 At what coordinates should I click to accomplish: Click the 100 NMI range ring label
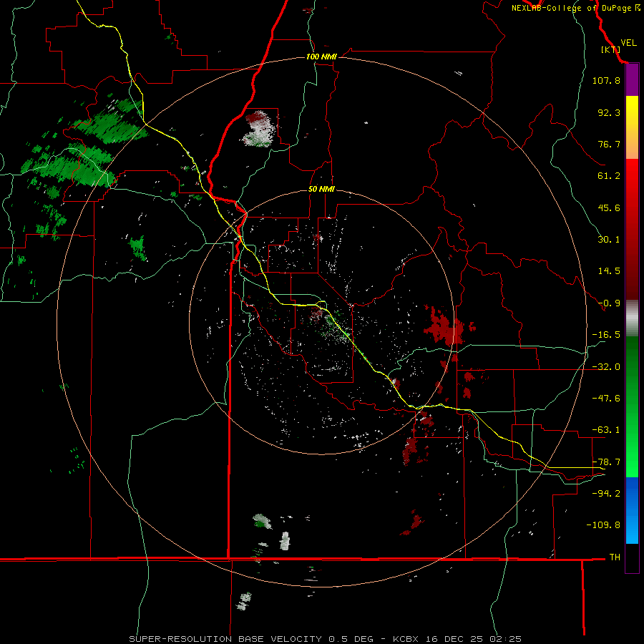tap(321, 57)
